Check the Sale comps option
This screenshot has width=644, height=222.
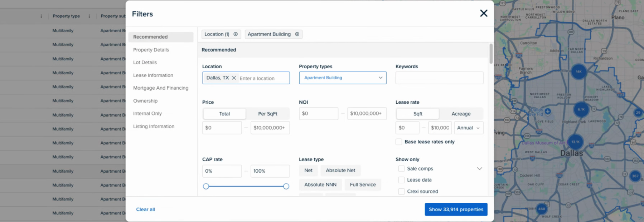pos(401,169)
